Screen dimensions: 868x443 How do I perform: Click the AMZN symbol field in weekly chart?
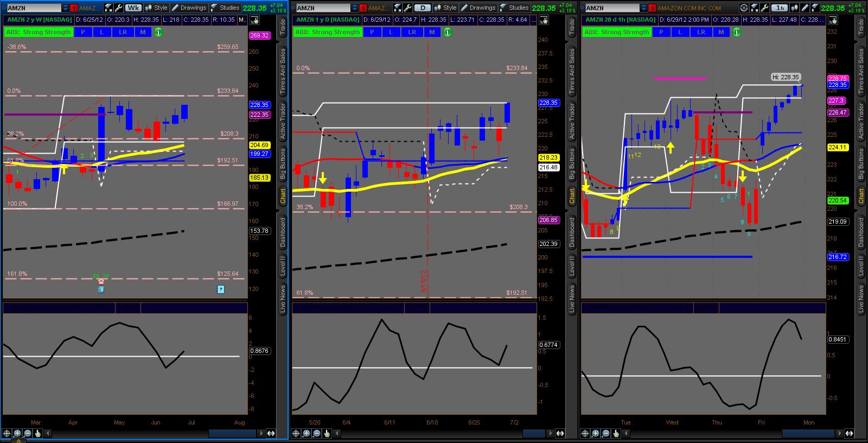tap(34, 8)
